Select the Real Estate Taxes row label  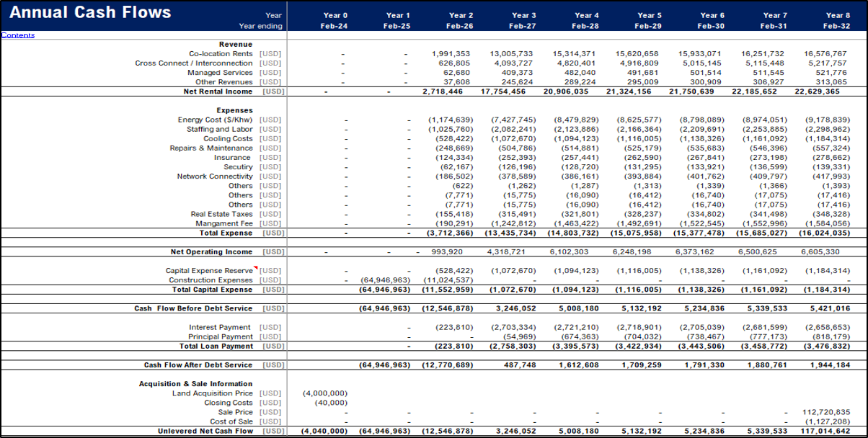(x=221, y=214)
